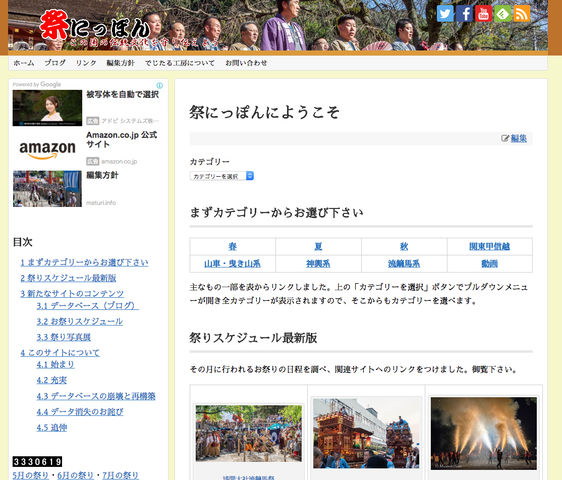Select the 夏 category link
This screenshot has height=480, width=562.
click(x=318, y=246)
